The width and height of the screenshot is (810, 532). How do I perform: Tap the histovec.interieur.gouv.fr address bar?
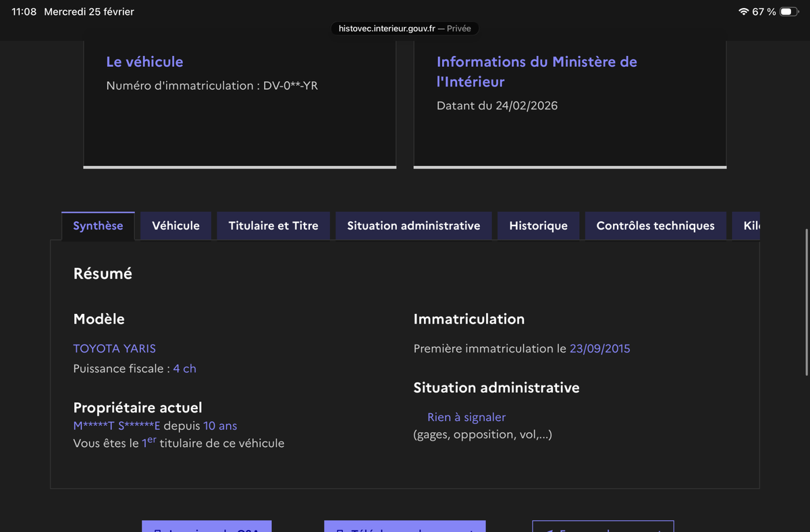point(405,28)
